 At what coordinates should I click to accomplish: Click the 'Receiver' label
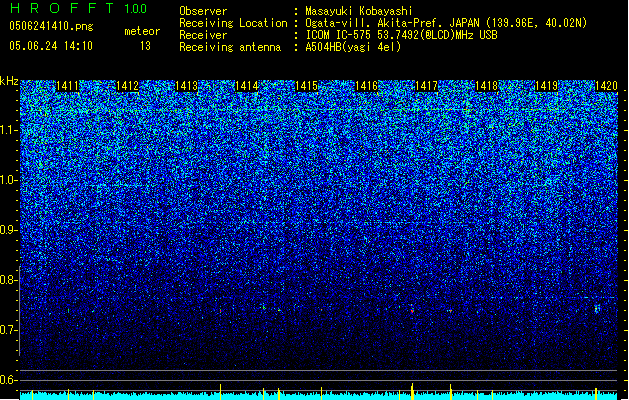click(x=203, y=35)
